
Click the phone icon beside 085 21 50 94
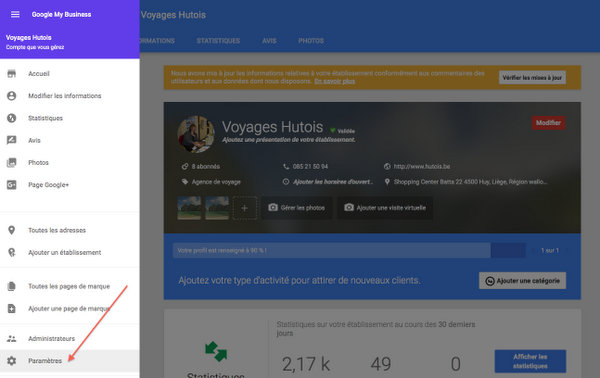coord(286,166)
